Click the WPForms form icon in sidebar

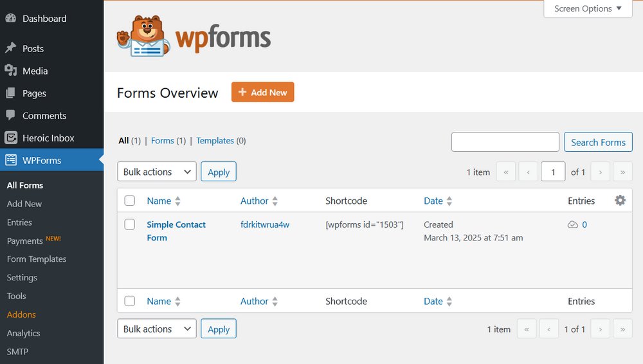tap(11, 160)
